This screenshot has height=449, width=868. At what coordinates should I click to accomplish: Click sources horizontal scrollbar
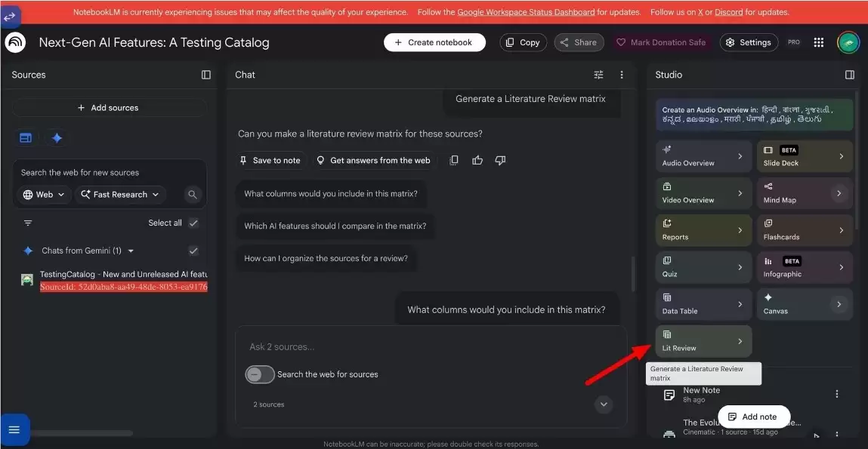[x=82, y=433]
